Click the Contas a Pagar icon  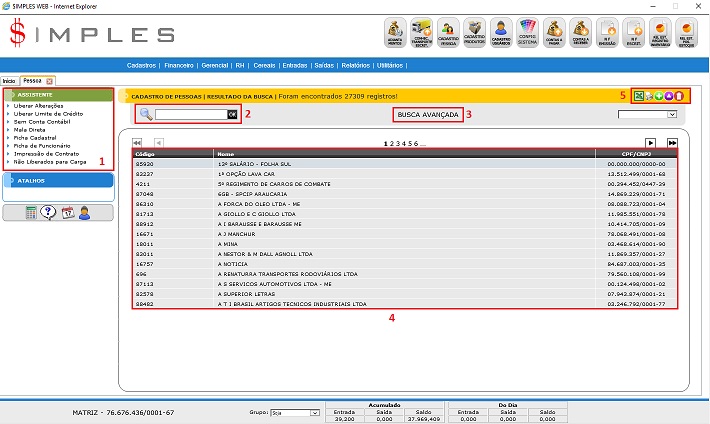554,33
